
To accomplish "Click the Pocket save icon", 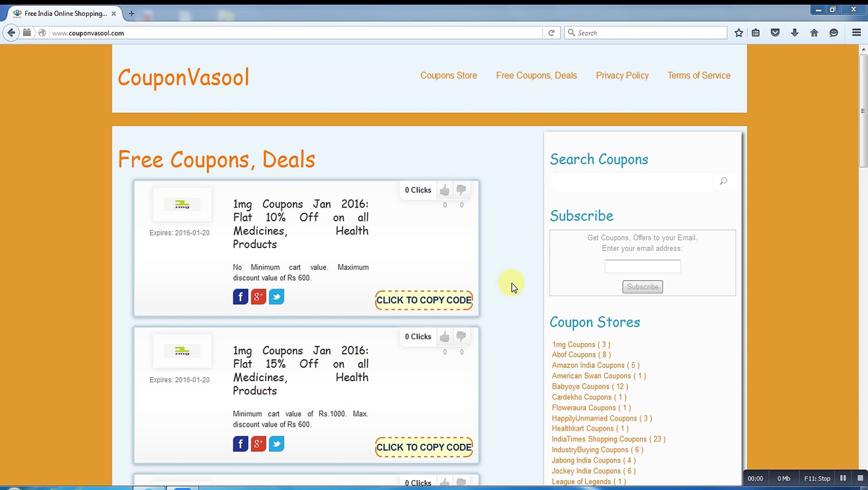I will click(x=775, y=33).
